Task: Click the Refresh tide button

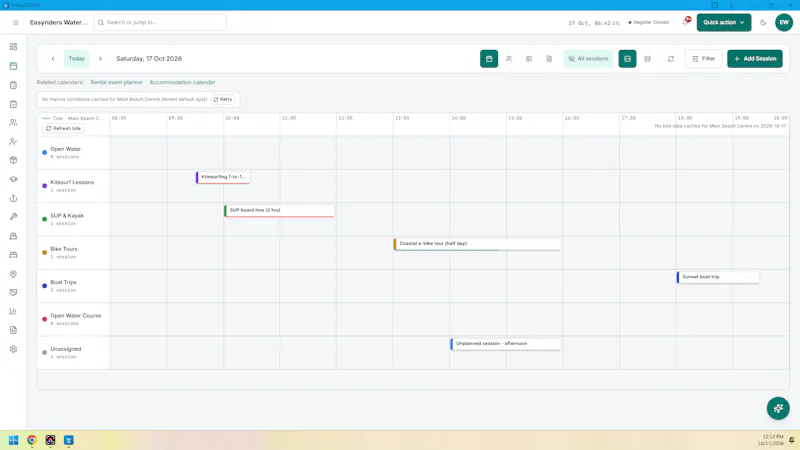Action: [64, 129]
